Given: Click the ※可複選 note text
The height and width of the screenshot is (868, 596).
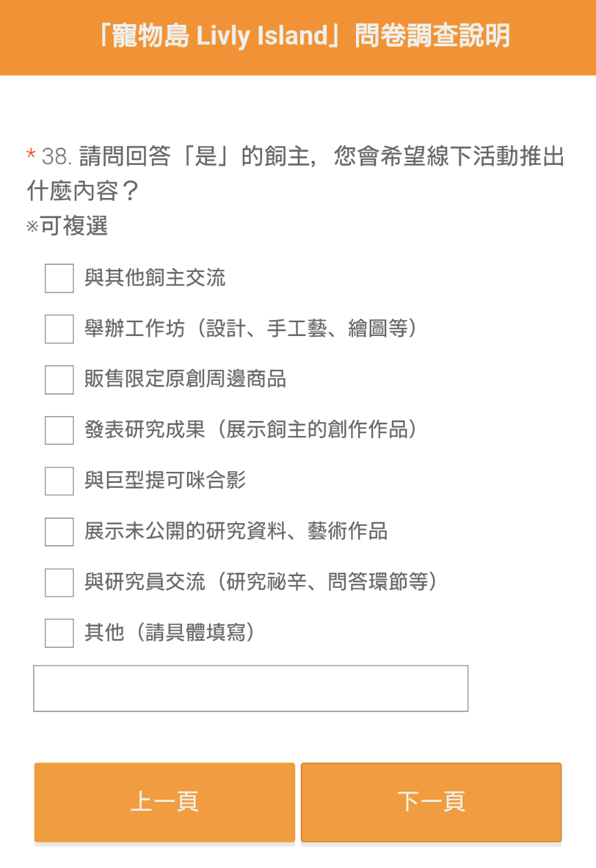Looking at the screenshot, I should coord(67,226).
